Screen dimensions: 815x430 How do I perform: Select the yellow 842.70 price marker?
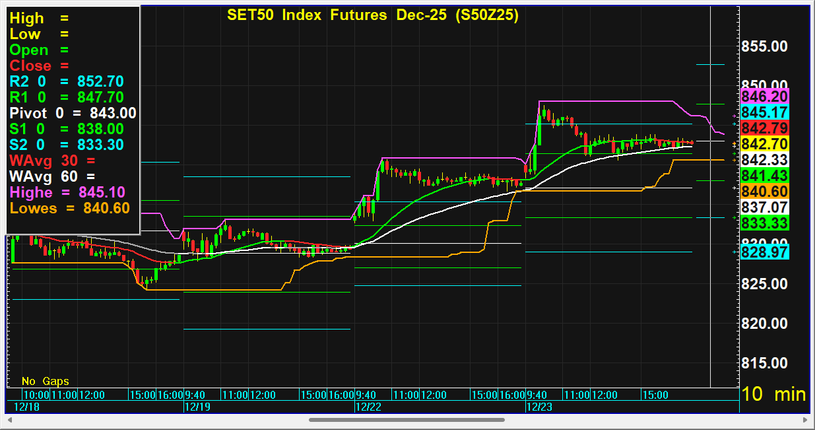(x=765, y=144)
